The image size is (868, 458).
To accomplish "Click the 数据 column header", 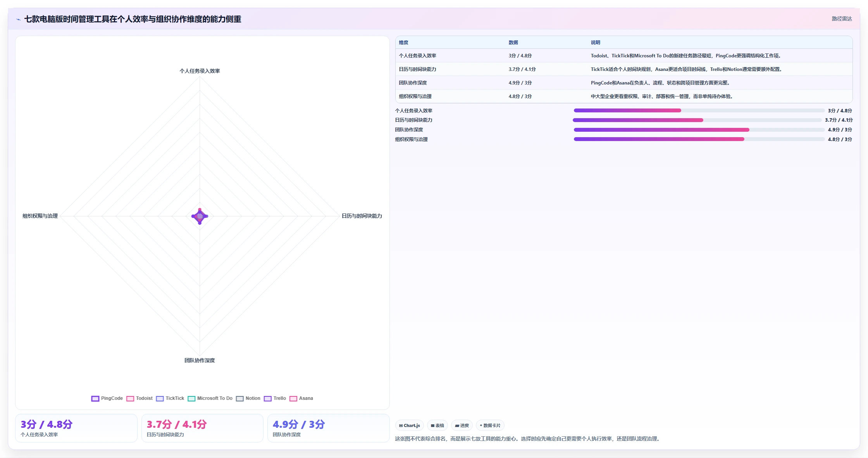I will click(513, 43).
